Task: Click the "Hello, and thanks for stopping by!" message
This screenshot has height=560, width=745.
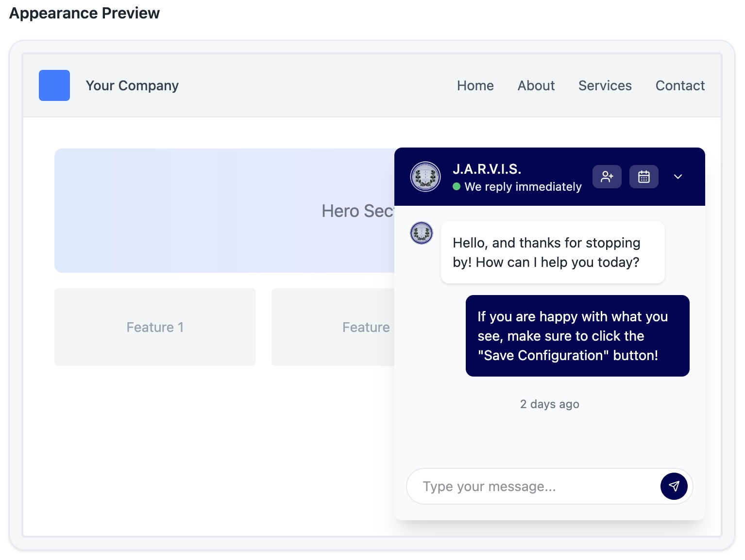Action: (x=553, y=252)
